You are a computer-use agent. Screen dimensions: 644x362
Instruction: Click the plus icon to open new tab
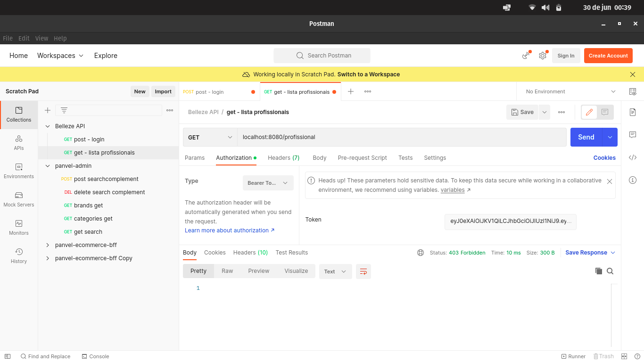coord(351,91)
